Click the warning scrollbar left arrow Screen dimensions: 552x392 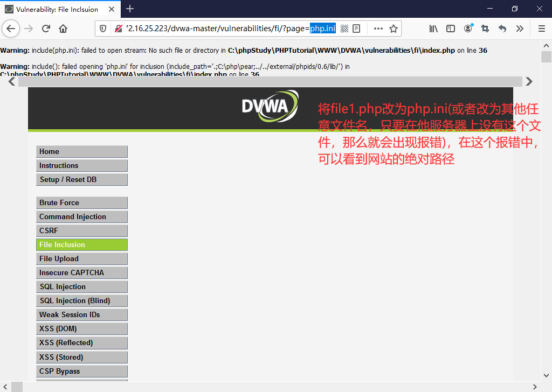(x=12, y=81)
